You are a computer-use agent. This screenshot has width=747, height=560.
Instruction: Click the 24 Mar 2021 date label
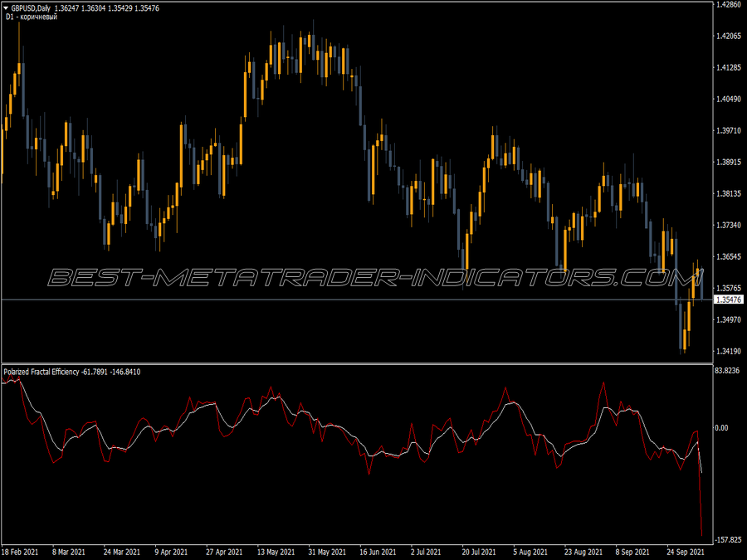tap(121, 553)
